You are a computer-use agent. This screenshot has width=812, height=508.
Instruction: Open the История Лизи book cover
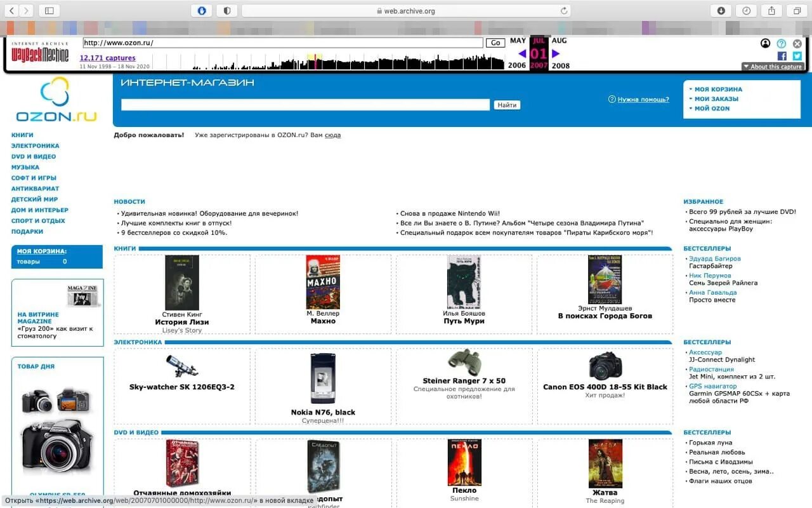(x=182, y=283)
